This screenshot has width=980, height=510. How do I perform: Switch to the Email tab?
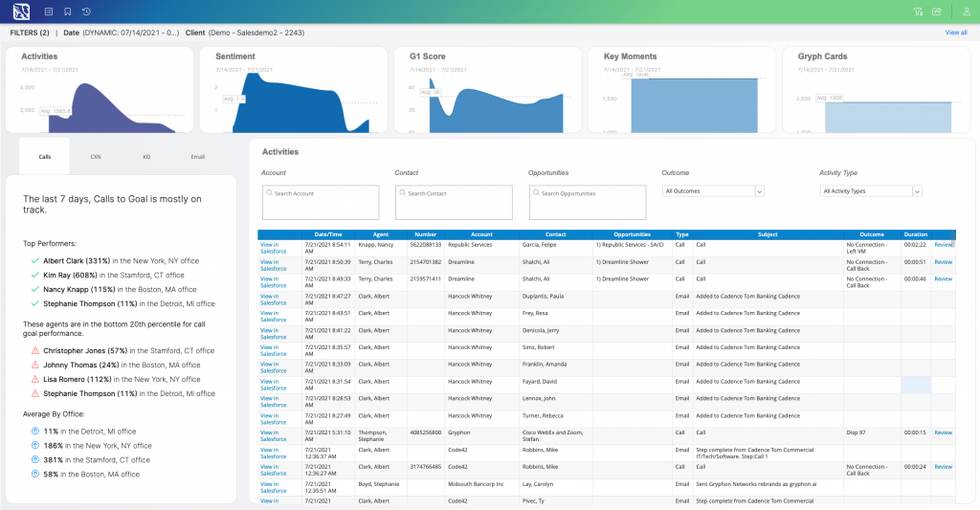[x=198, y=157]
